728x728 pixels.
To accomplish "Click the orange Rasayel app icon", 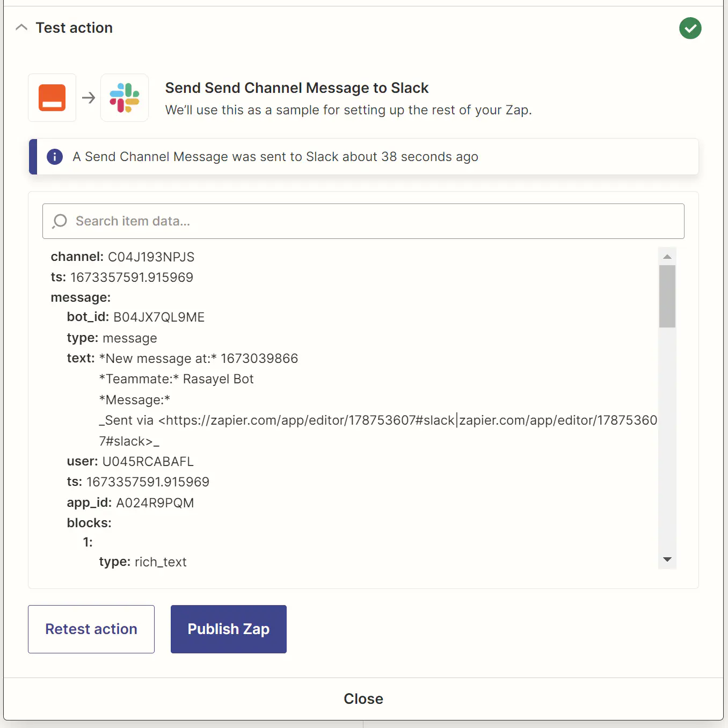I will pos(52,98).
